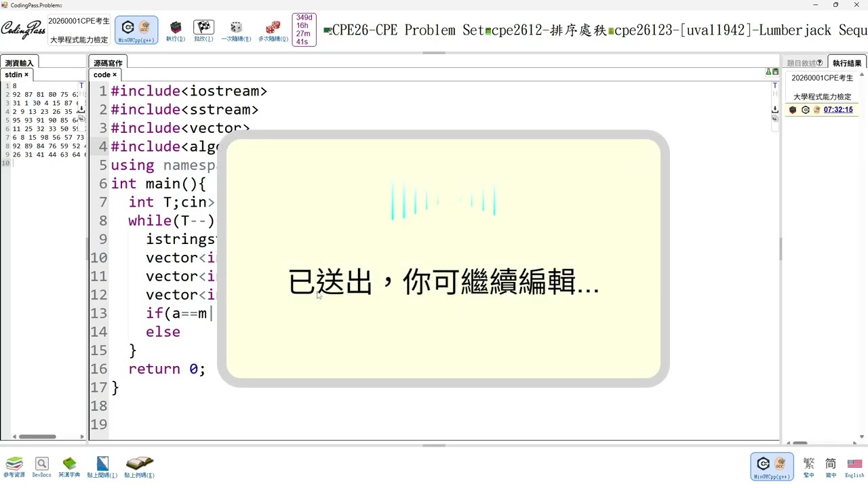Click the GCC icon in results row

click(x=816, y=110)
